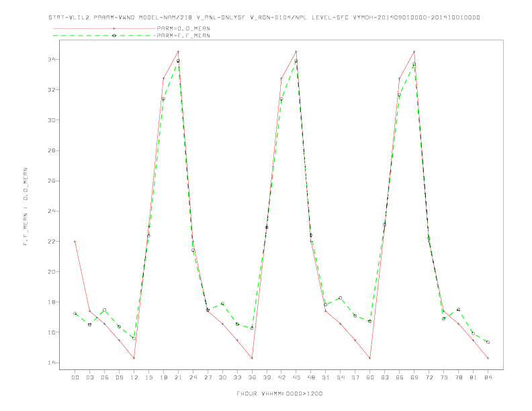Click the y-axis tick label 14

(x=52, y=363)
